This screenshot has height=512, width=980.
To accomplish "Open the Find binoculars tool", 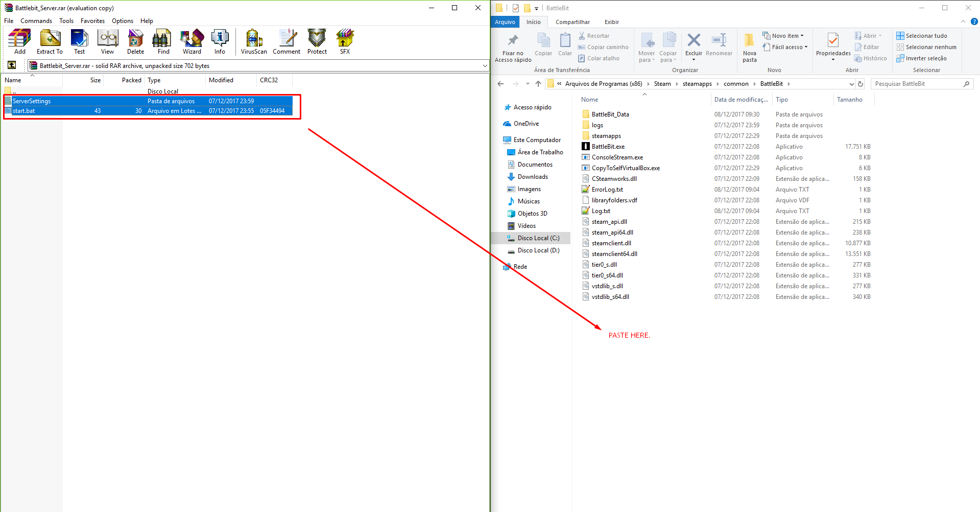I will 163,41.
